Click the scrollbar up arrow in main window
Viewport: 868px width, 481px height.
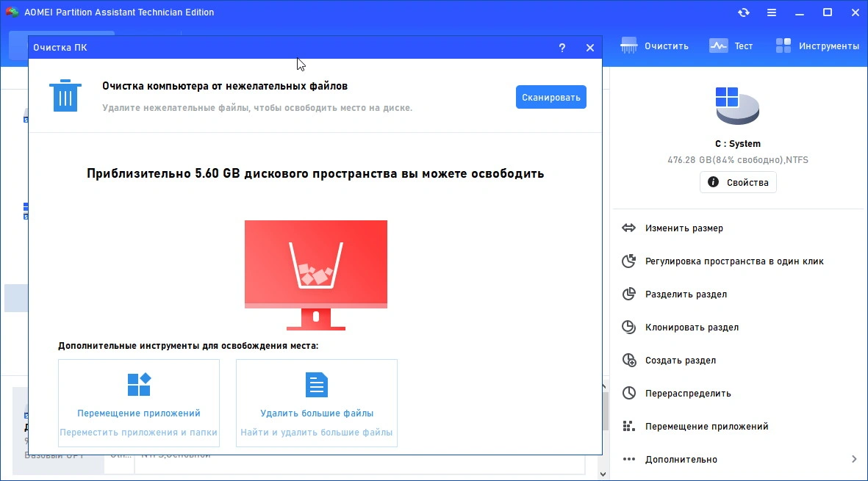[603, 386]
